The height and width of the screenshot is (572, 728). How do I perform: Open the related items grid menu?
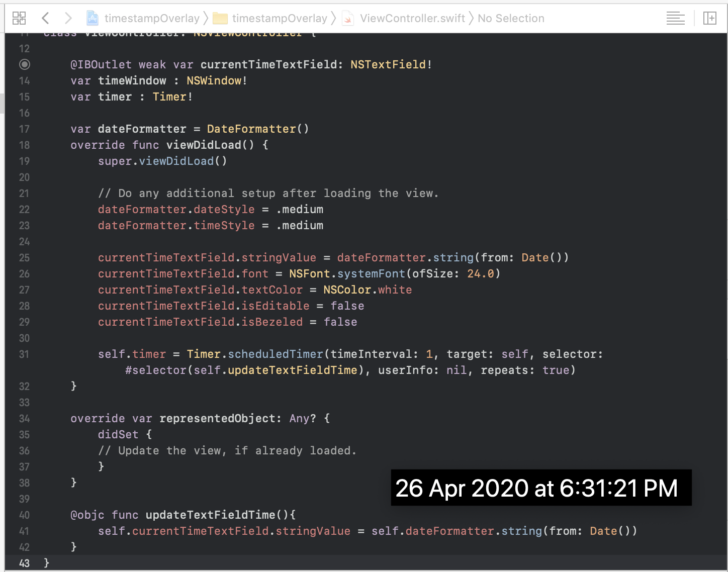click(19, 19)
